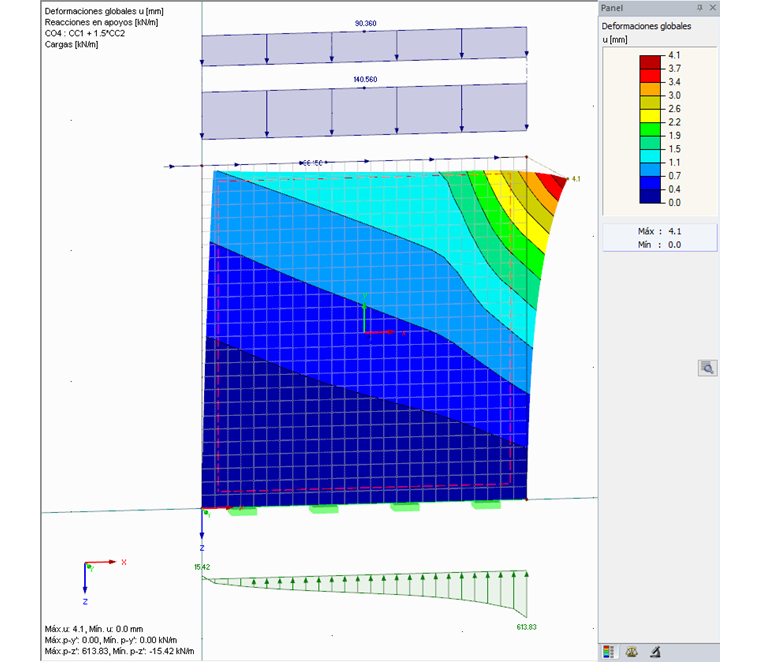Select the yellow 2.6 color swatch
The width and height of the screenshot is (760, 662).
pos(650,115)
